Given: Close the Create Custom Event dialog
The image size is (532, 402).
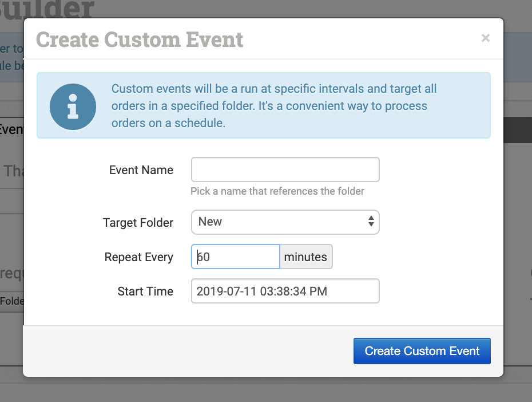Looking at the screenshot, I should pyautogui.click(x=485, y=38).
